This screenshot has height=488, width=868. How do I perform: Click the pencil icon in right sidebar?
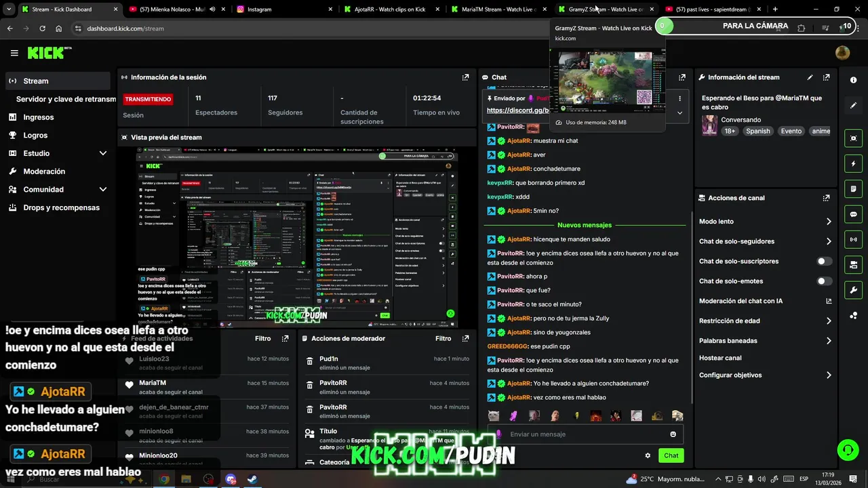click(x=853, y=106)
